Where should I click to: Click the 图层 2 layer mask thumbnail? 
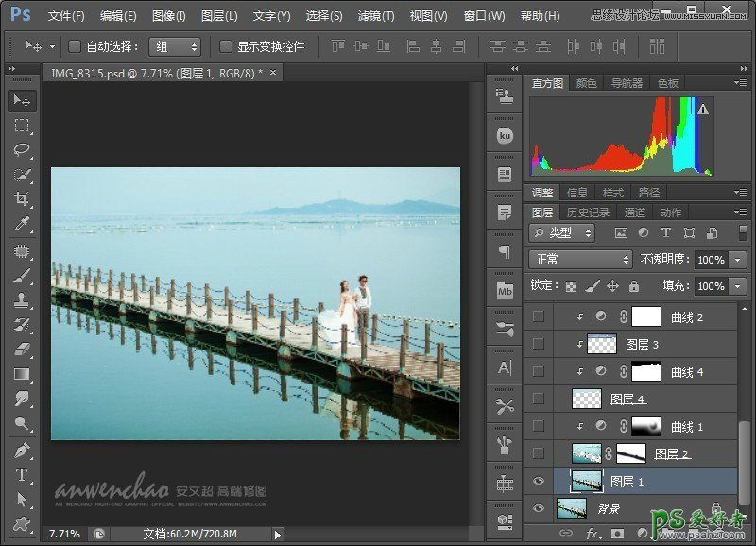631,454
